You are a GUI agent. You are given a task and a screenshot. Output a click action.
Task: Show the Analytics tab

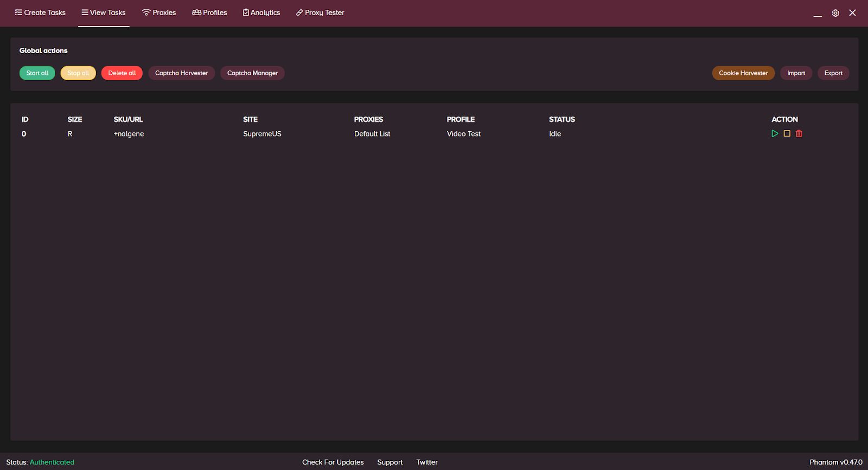click(261, 12)
